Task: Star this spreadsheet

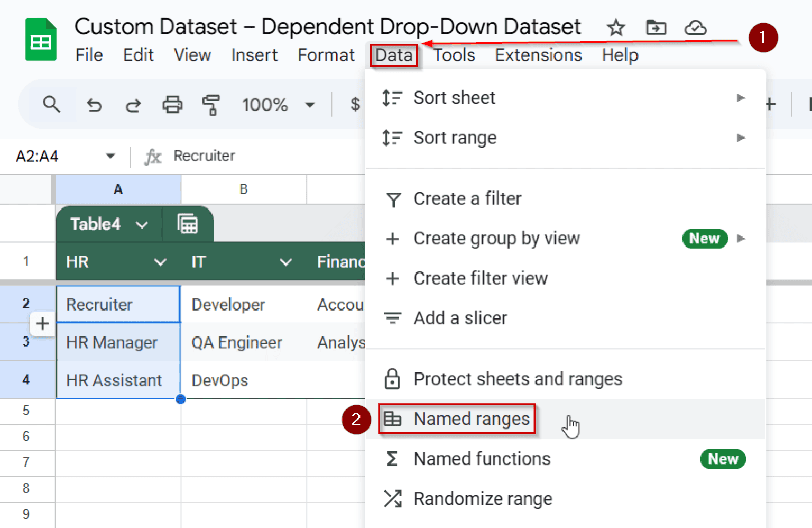Action: (x=616, y=28)
